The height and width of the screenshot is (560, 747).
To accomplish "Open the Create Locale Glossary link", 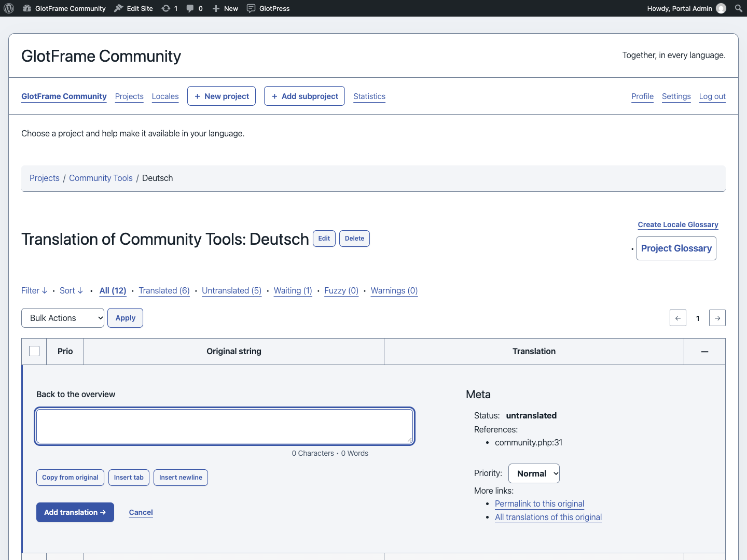I will [678, 225].
